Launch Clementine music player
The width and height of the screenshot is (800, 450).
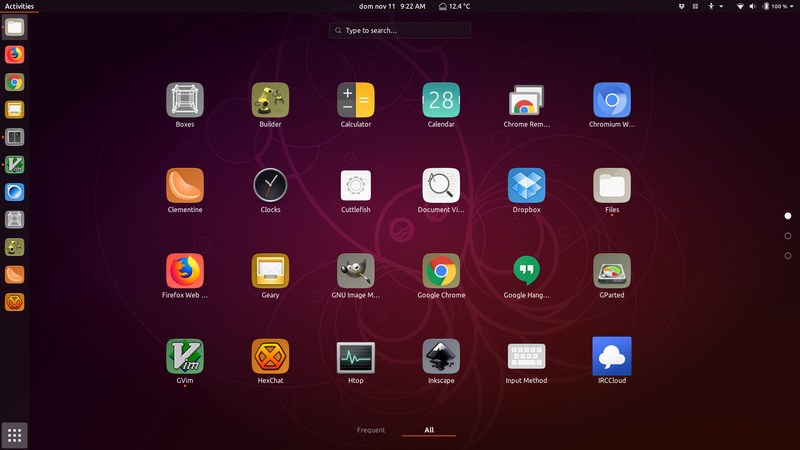pyautogui.click(x=184, y=185)
